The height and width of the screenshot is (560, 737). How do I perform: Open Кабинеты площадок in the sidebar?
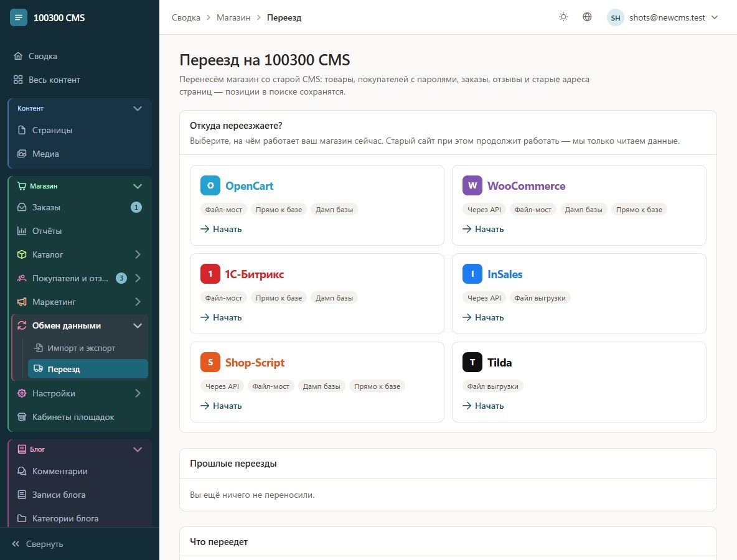[80, 417]
